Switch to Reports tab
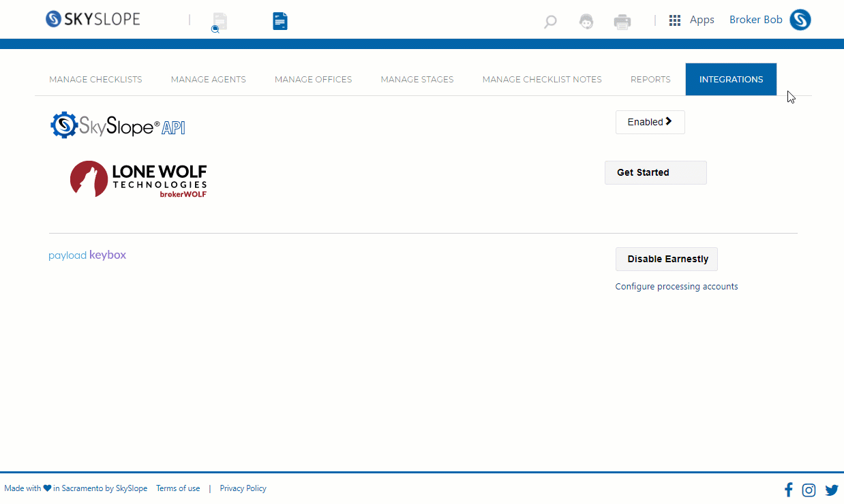Image resolution: width=844 pixels, height=504 pixels. coord(650,80)
